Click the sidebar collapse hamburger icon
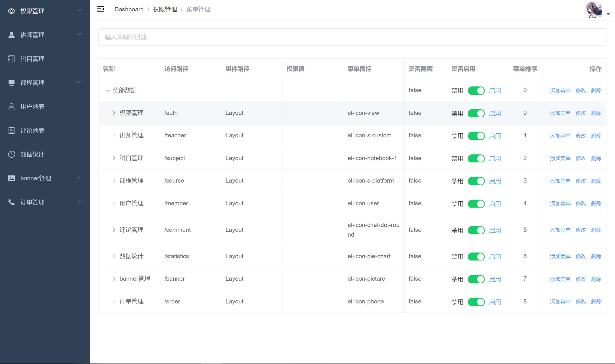 101,9
